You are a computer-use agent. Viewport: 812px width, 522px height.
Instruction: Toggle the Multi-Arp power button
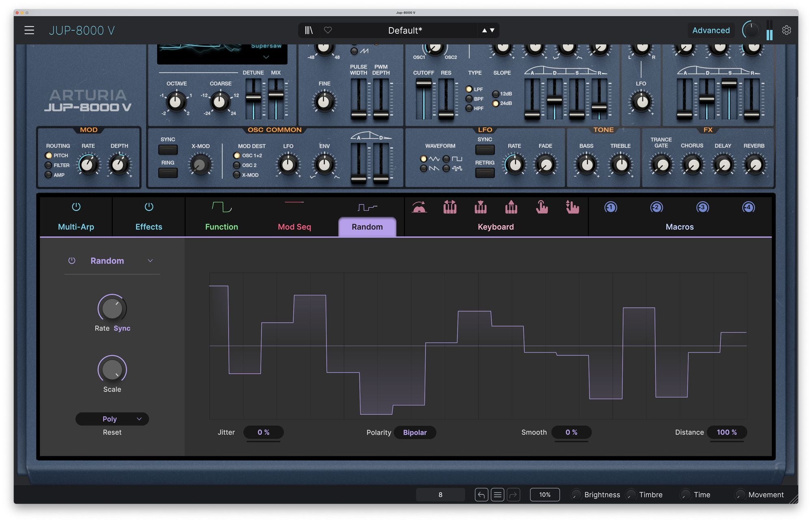point(76,207)
